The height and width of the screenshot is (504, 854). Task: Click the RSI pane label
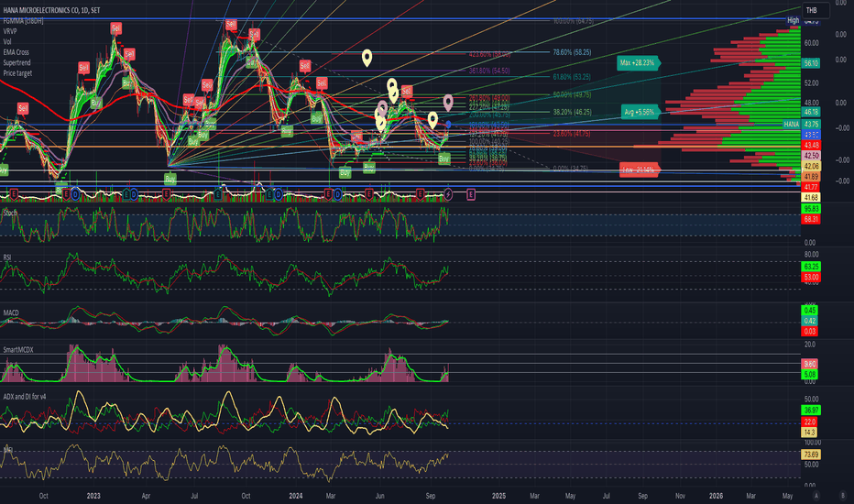7,257
